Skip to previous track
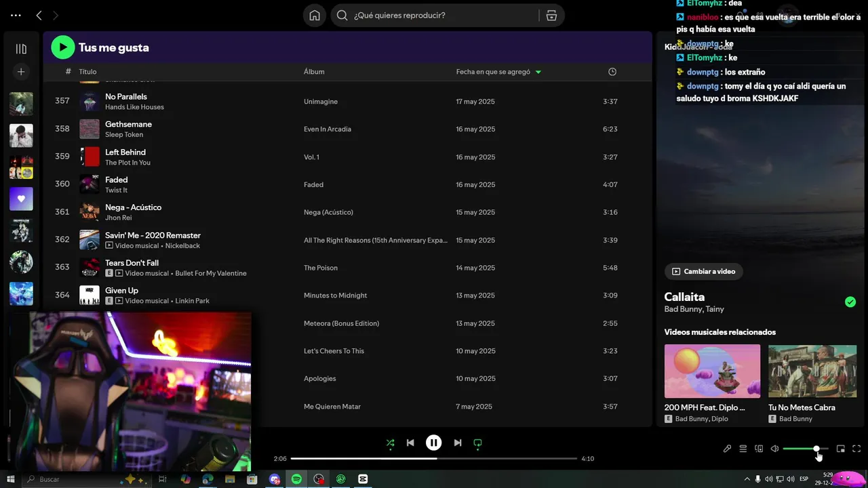868x488 pixels. pyautogui.click(x=410, y=443)
